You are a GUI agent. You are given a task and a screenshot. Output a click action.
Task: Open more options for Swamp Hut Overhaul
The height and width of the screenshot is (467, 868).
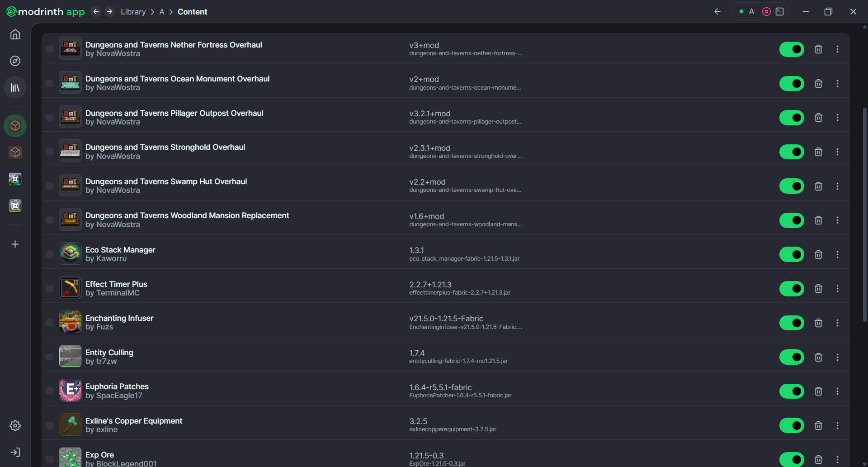(x=837, y=186)
